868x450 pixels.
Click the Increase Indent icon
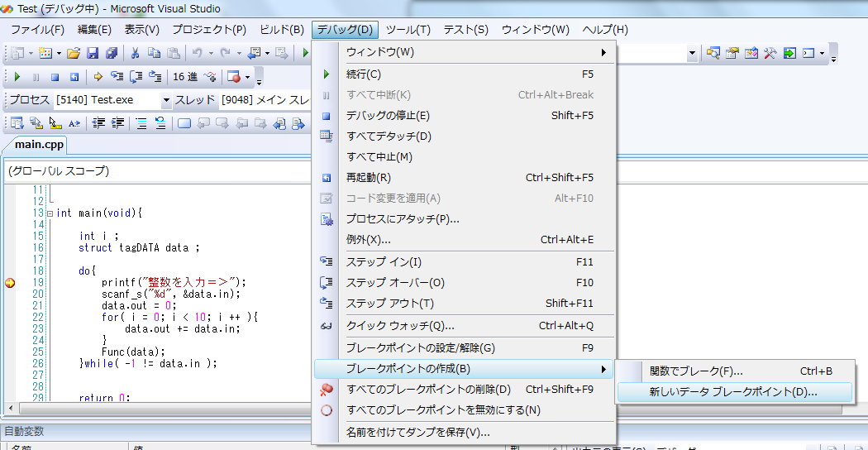(x=117, y=123)
